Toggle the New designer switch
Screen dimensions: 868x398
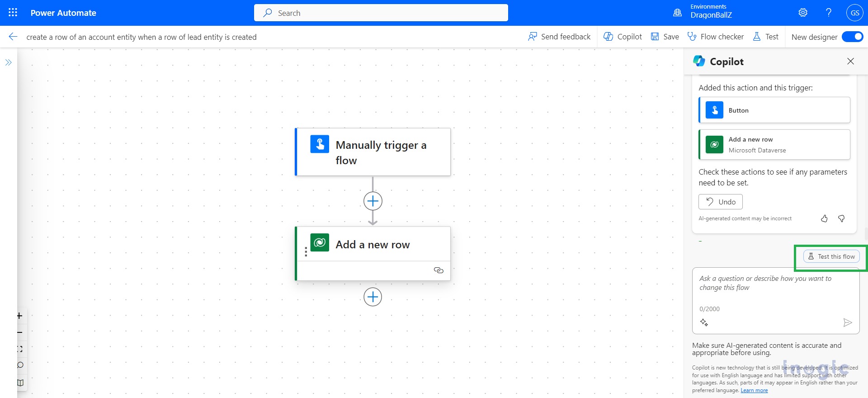pyautogui.click(x=852, y=37)
